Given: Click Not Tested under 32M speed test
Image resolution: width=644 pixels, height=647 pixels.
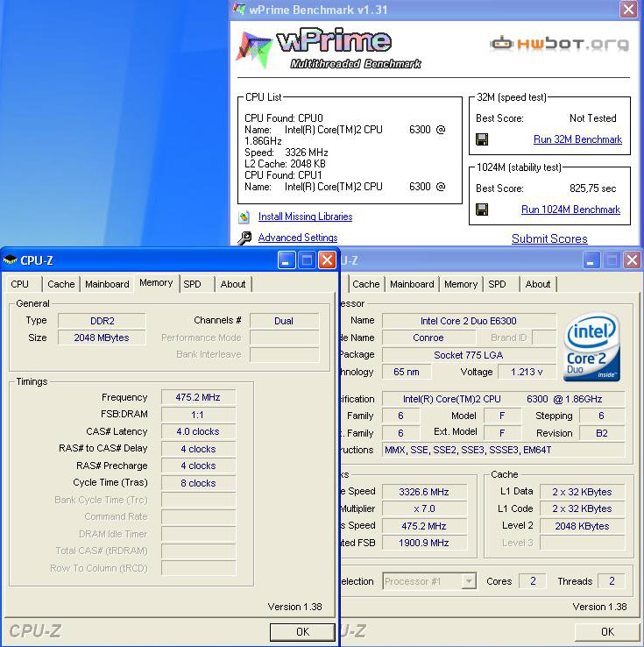Looking at the screenshot, I should 593,118.
